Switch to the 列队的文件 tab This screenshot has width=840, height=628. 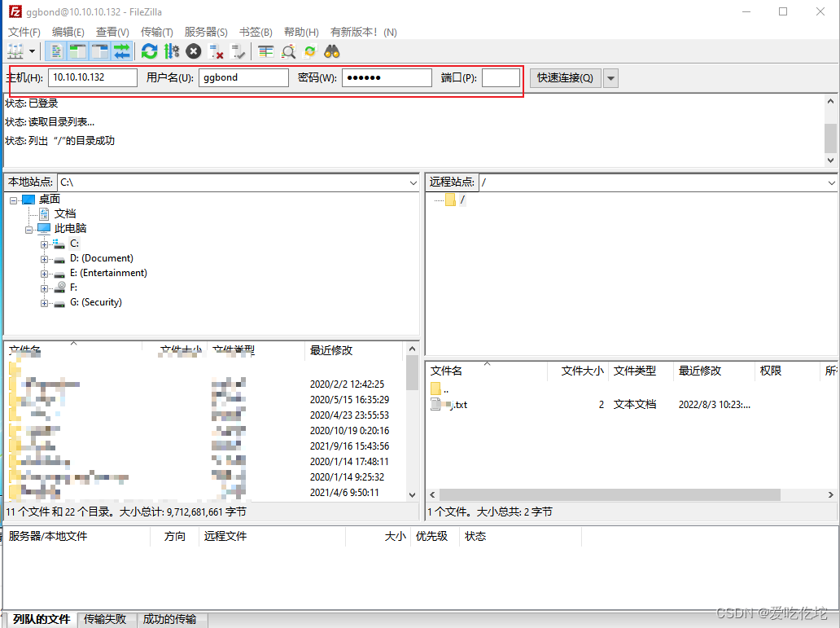coord(42,619)
